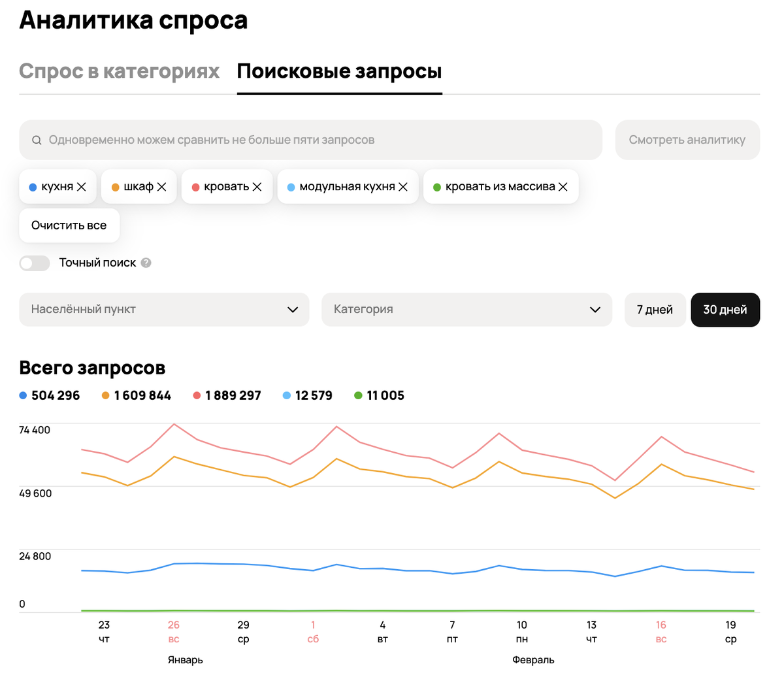The height and width of the screenshot is (675, 784).
Task: Select the «7 дней» period option
Action: click(655, 310)
